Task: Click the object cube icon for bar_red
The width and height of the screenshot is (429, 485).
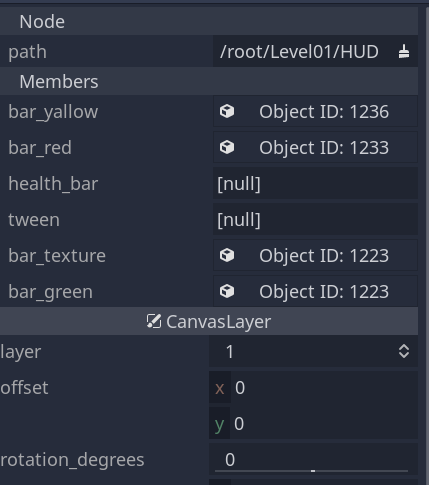Action: [227, 147]
